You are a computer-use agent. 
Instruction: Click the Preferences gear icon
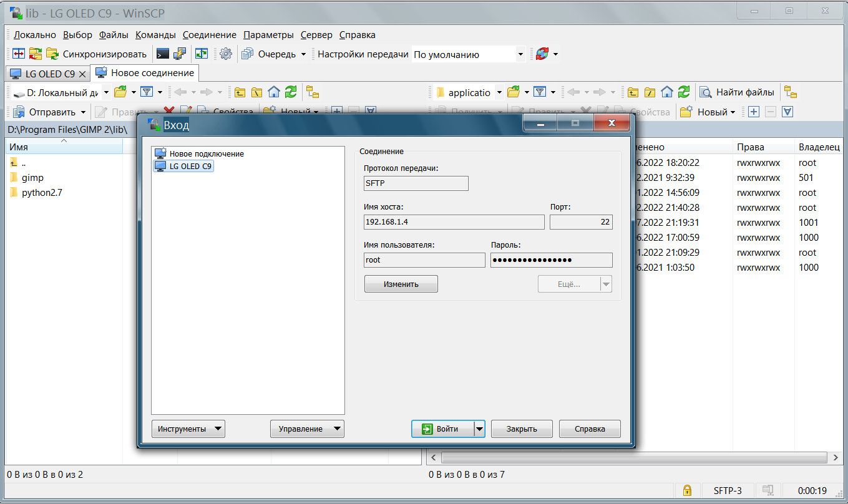pyautogui.click(x=225, y=54)
